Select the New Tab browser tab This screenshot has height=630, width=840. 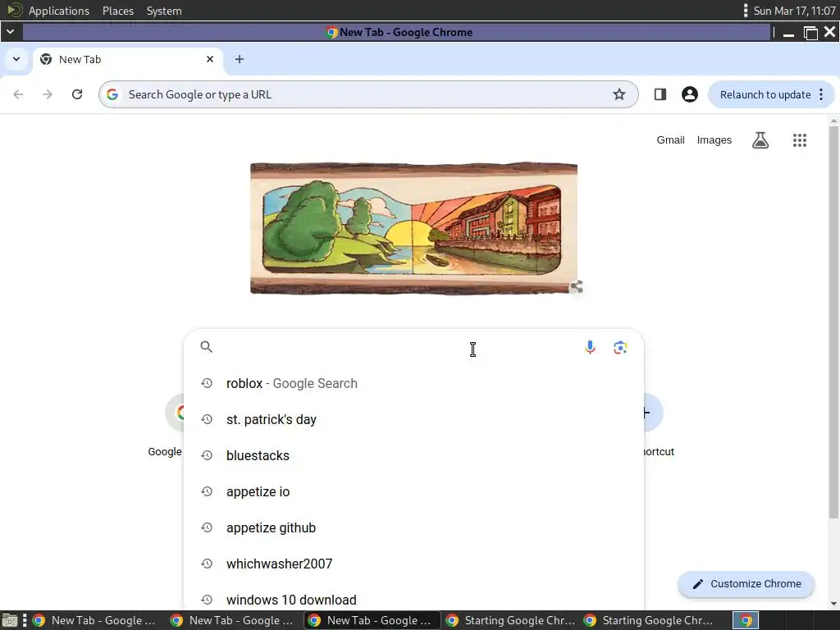tap(127, 59)
